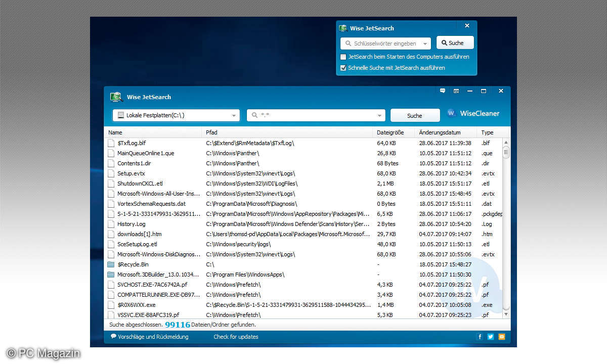Sort results by the Dateigröße column
The width and height of the screenshot is (607, 364).
(394, 132)
